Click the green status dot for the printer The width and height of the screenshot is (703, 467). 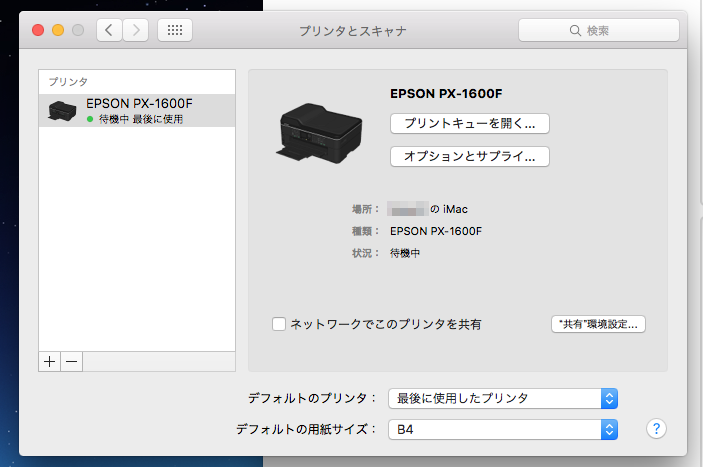[x=90, y=119]
